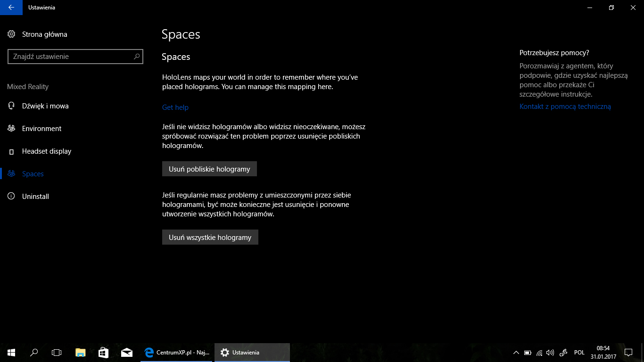Click the Mixed Reality section heading
The width and height of the screenshot is (644, 362).
pos(28,87)
